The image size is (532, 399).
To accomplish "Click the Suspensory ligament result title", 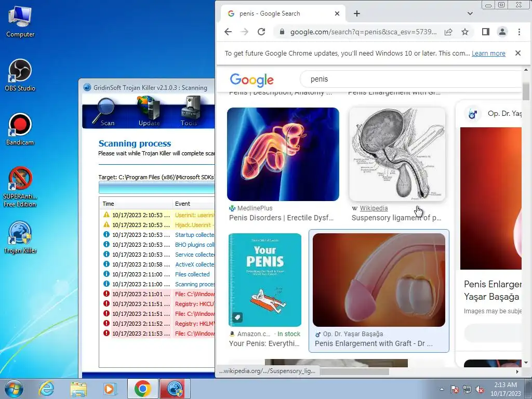I will 396,218.
